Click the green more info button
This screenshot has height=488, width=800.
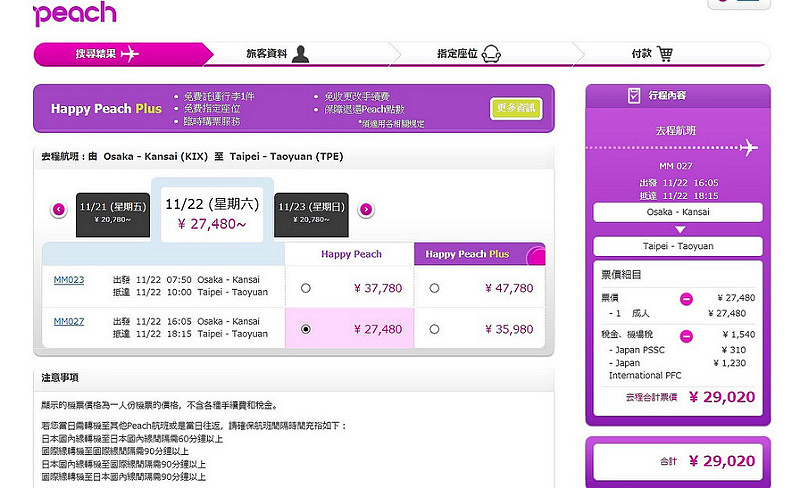(516, 108)
